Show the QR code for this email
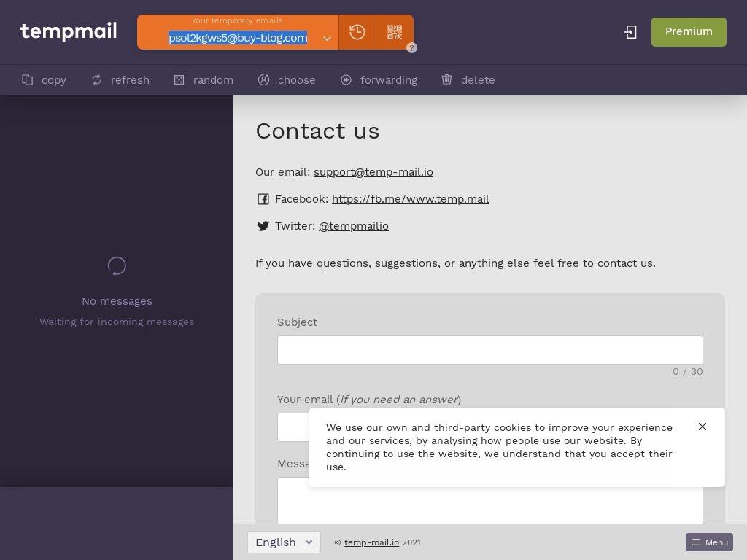Viewport: 747px width, 560px height. 395,32
